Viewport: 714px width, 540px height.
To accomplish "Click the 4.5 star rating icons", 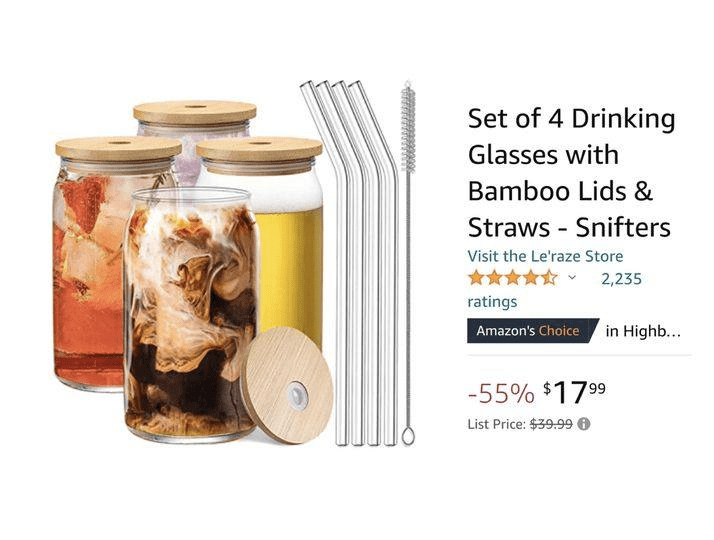I will (x=513, y=277).
